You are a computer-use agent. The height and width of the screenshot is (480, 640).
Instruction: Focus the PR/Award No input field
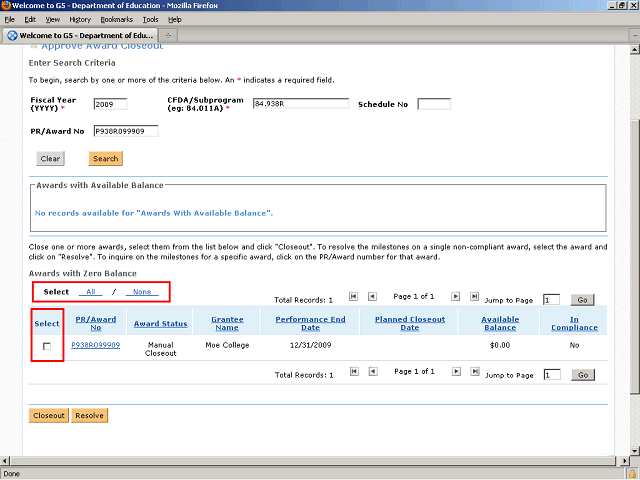pyautogui.click(x=126, y=131)
